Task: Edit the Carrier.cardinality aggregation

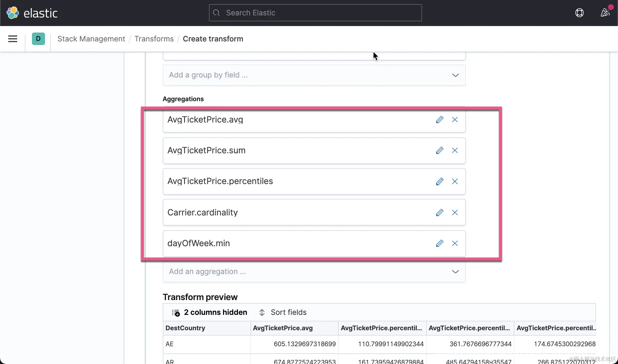Action: pyautogui.click(x=440, y=212)
